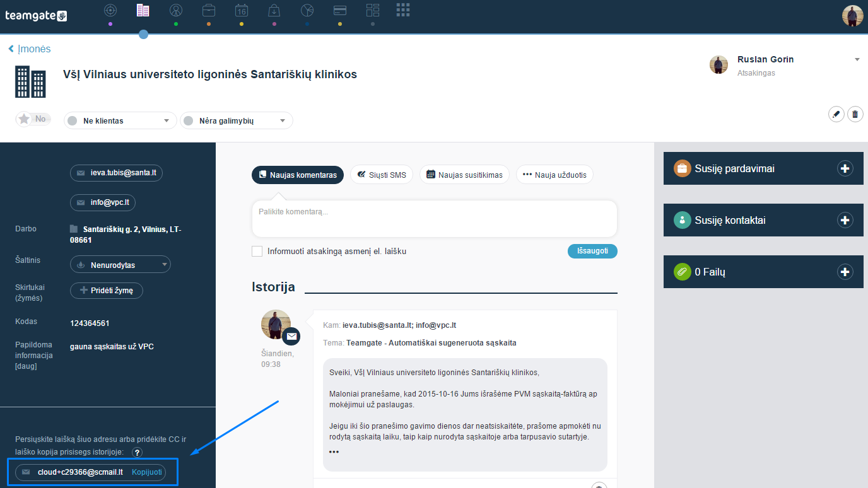868x488 pixels.
Task: Open the 'Nenurodytas' source dropdown
Action: [x=120, y=265]
